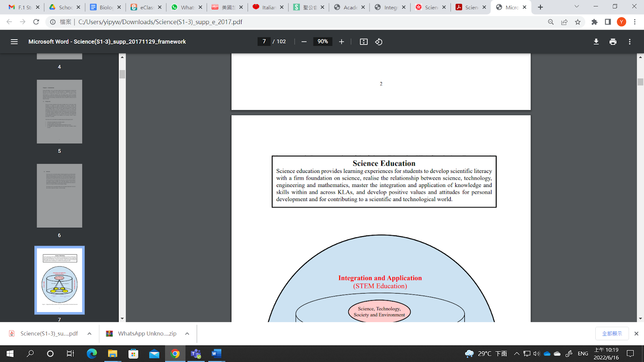Open the Mail app from taskbar
This screenshot has width=644, height=362.
154,354
